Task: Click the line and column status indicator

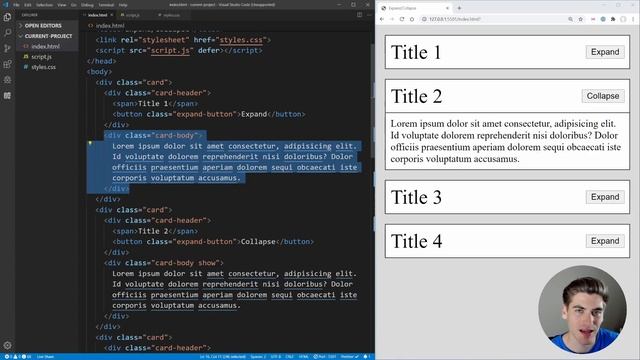Action: (222, 357)
